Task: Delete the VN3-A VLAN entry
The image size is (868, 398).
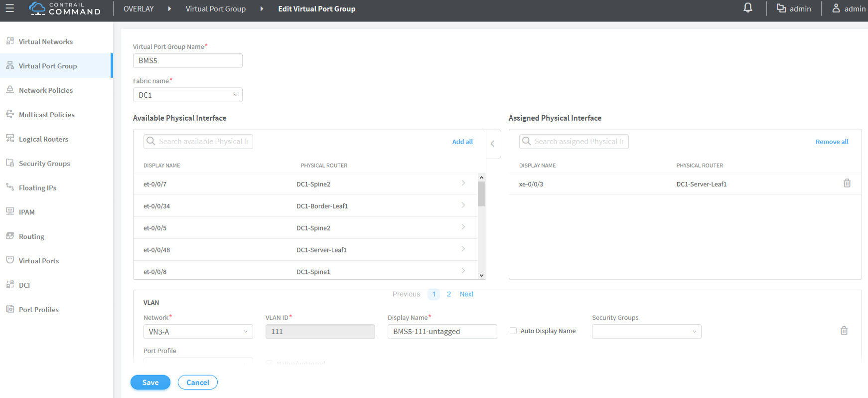Action: (844, 331)
